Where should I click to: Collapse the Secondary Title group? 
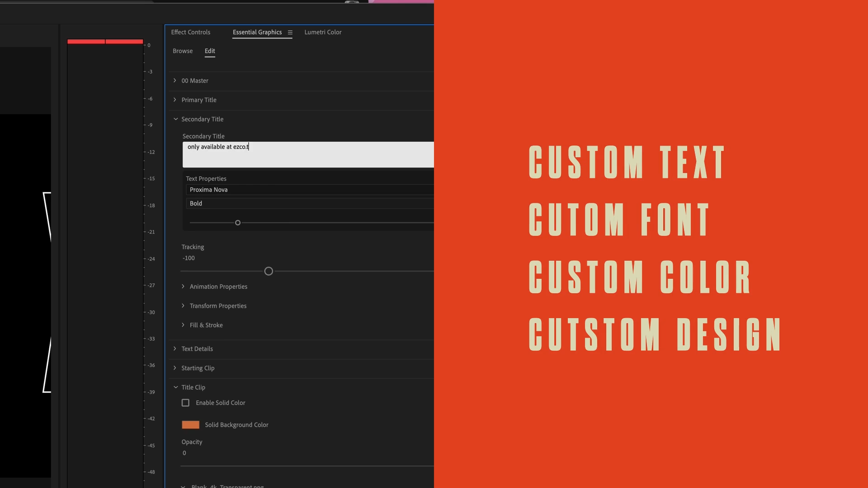click(175, 119)
